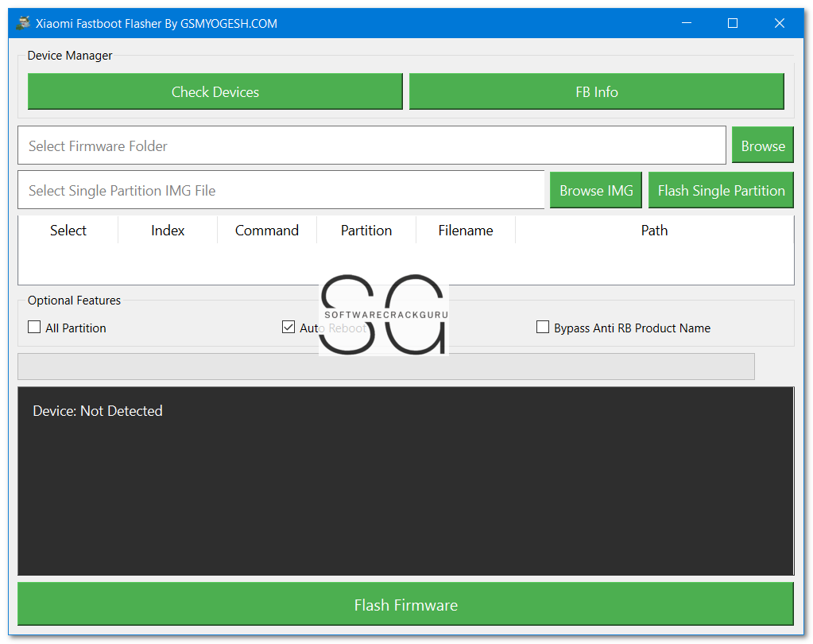Browse for the firmware folder

763,145
